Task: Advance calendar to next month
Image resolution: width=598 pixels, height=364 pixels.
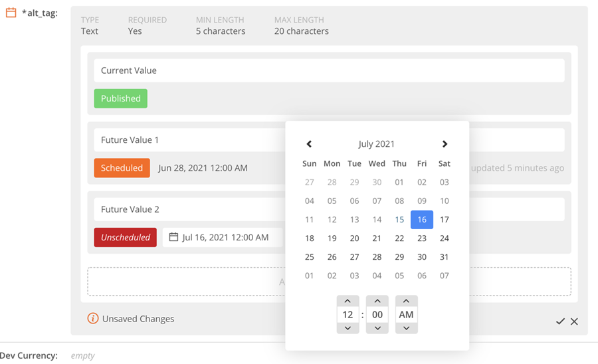Action: (x=445, y=144)
